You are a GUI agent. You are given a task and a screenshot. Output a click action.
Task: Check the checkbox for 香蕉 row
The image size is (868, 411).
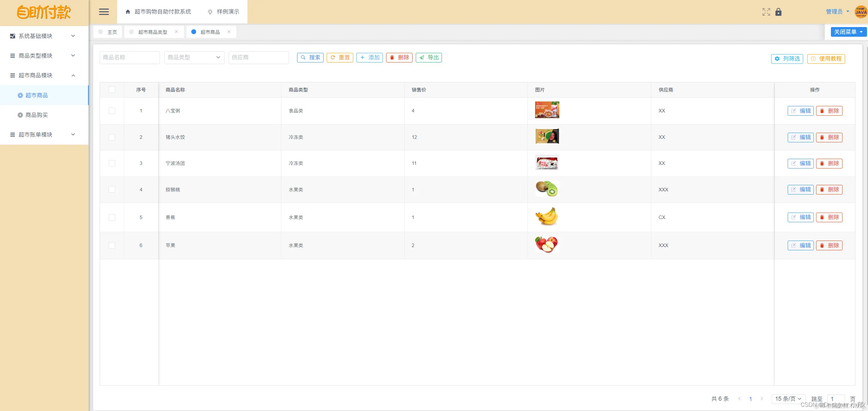pyautogui.click(x=112, y=217)
